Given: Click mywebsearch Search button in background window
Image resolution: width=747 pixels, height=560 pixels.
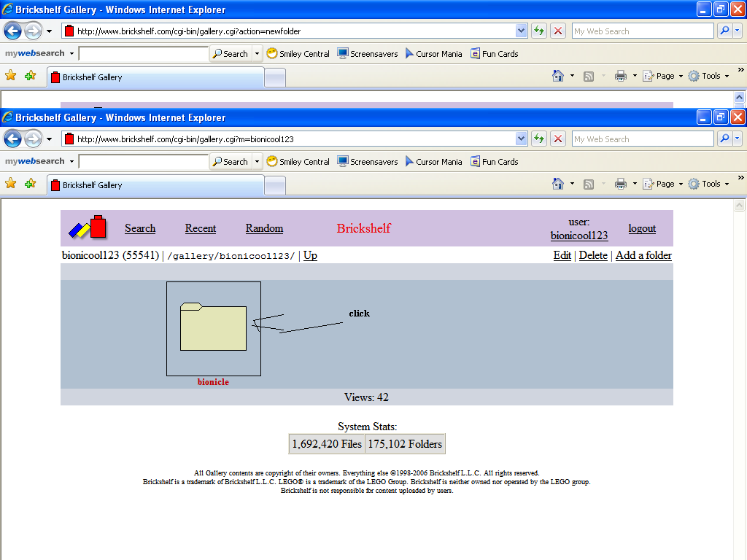Looking at the screenshot, I should coord(231,54).
